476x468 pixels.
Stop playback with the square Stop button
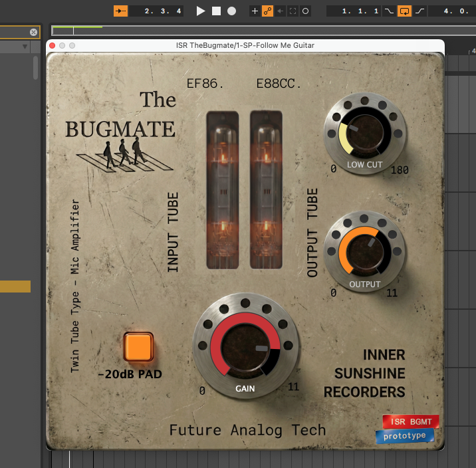216,11
